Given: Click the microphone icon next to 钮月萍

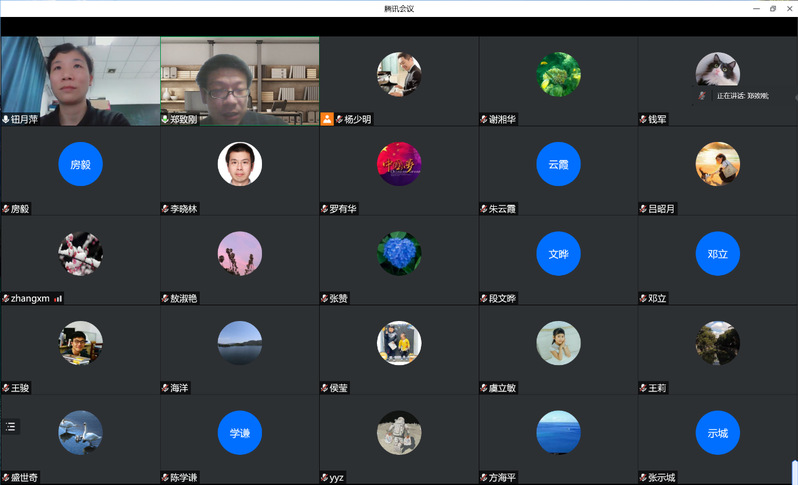Looking at the screenshot, I should pos(6,119).
